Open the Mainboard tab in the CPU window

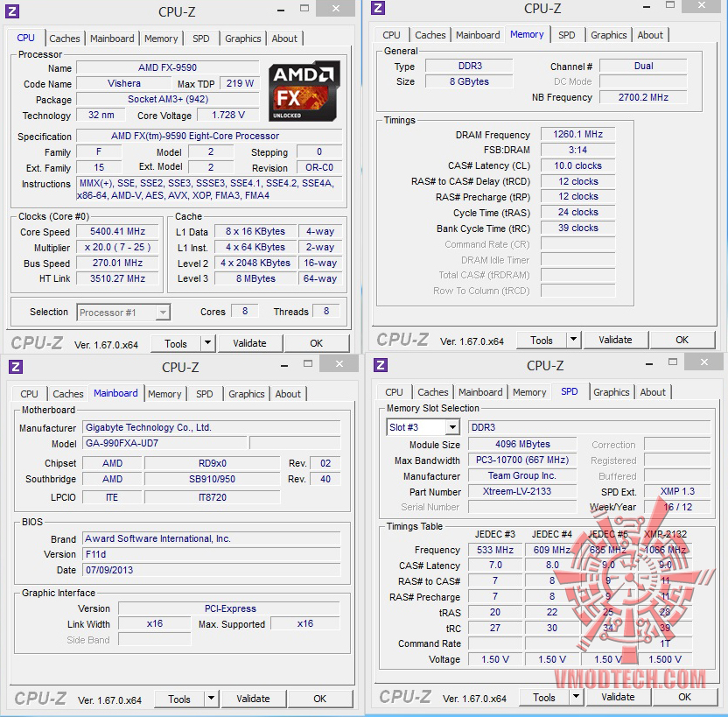(x=112, y=39)
